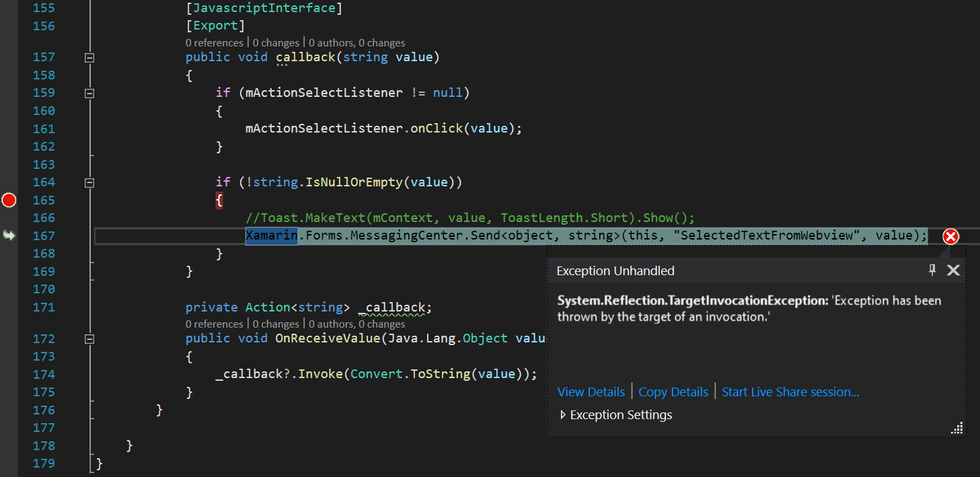Click Copy Details in the exception popup
Viewport: 980px width, 477px height.
click(673, 392)
